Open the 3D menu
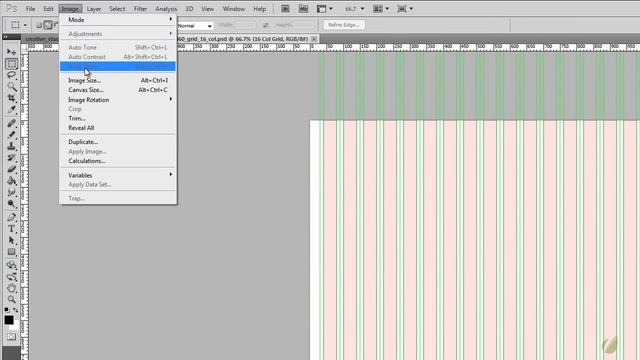Image resolution: width=640 pixels, height=360 pixels. [189, 9]
